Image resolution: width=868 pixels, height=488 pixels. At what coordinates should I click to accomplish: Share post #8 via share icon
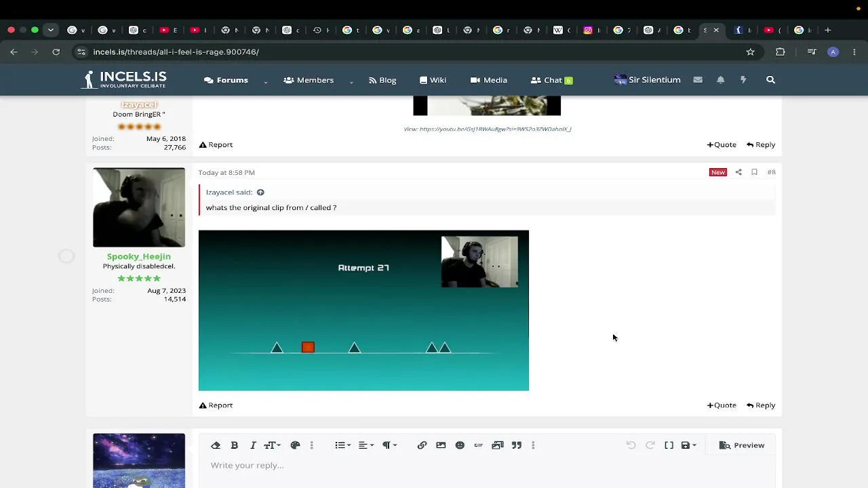point(738,172)
